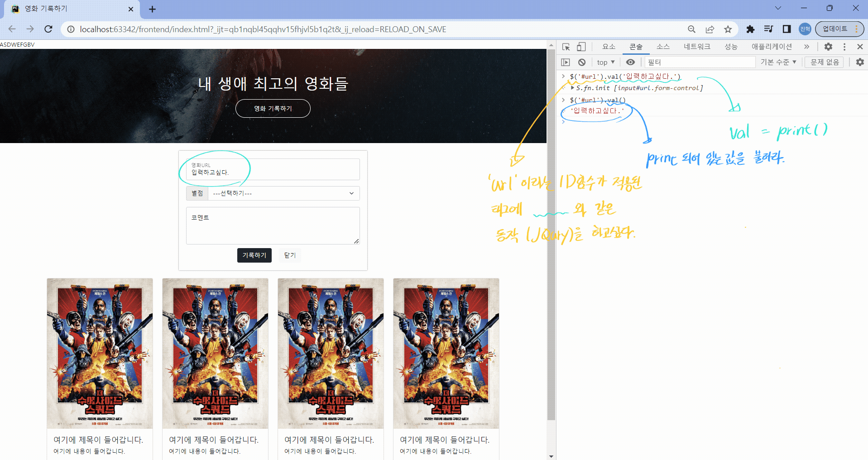Click 업데이트 Chrome update button
868x460 pixels.
coord(834,29)
